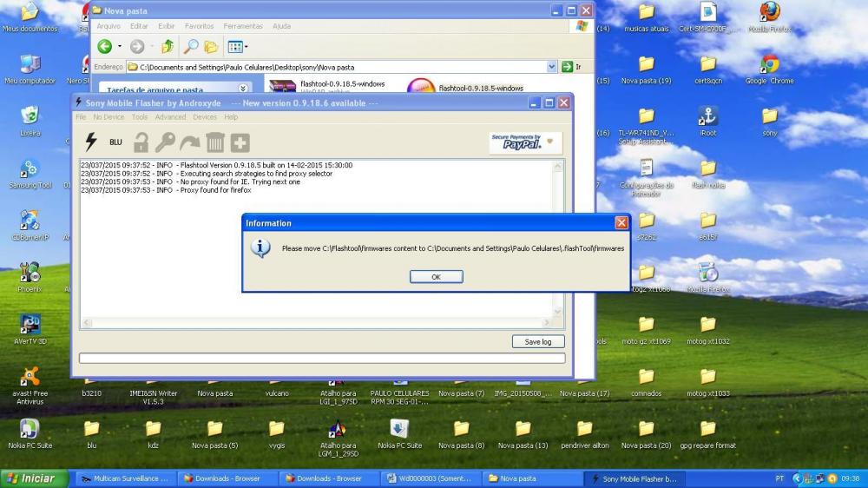Click the BLU bootloader unlock icon
The height and width of the screenshot is (488, 868).
tap(115, 142)
